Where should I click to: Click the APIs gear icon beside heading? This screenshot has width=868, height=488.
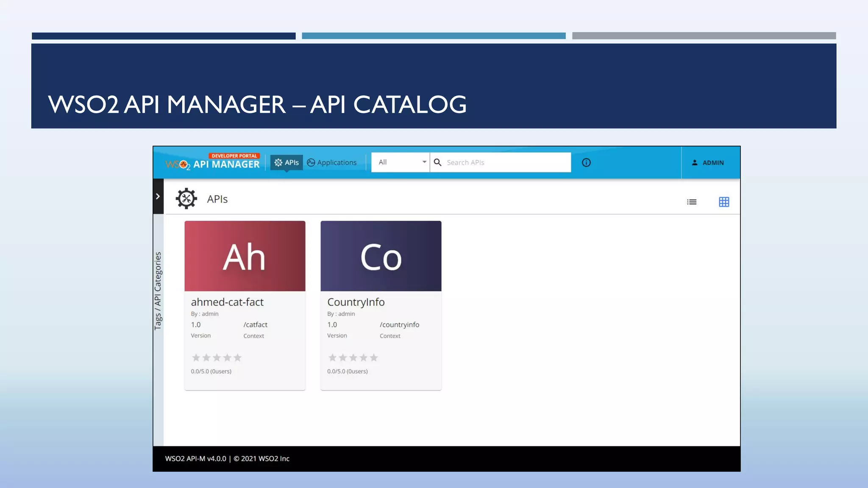coord(186,199)
